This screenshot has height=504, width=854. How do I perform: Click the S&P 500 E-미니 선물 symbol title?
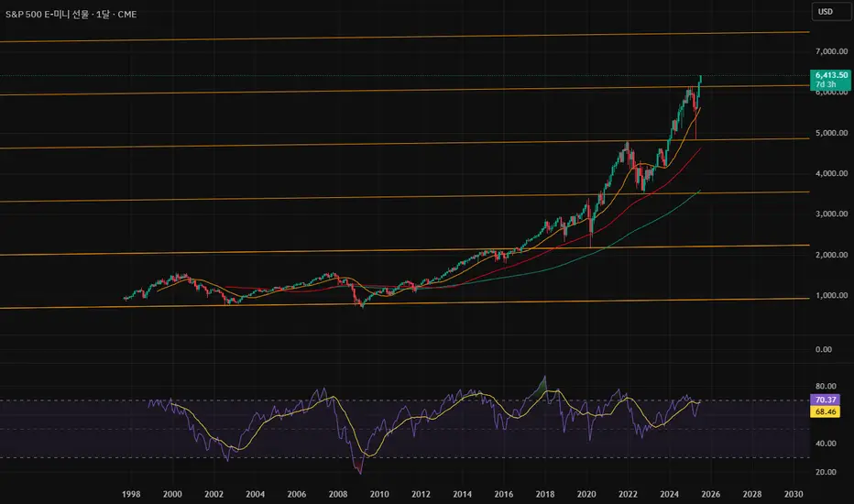click(x=48, y=14)
